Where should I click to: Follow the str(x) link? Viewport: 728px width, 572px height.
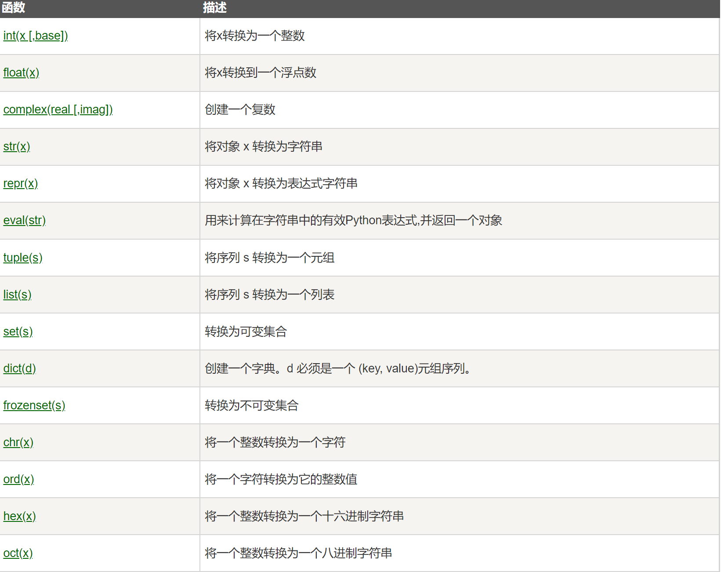[x=17, y=146]
